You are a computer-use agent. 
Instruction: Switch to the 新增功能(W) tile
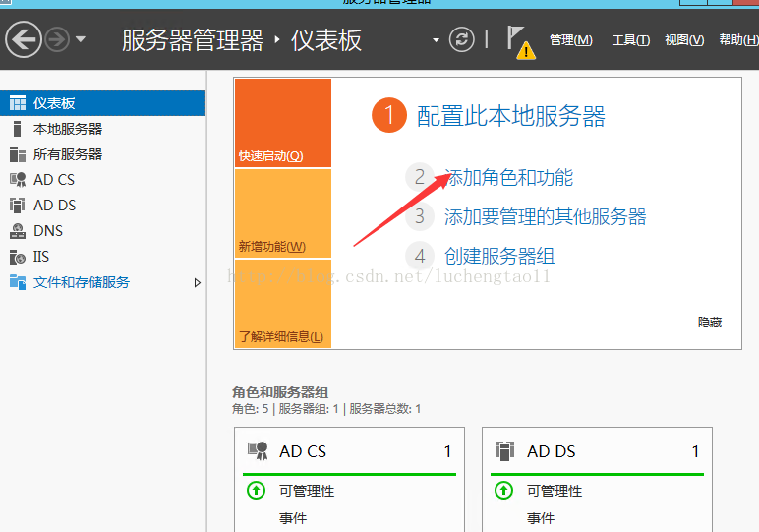[272, 246]
